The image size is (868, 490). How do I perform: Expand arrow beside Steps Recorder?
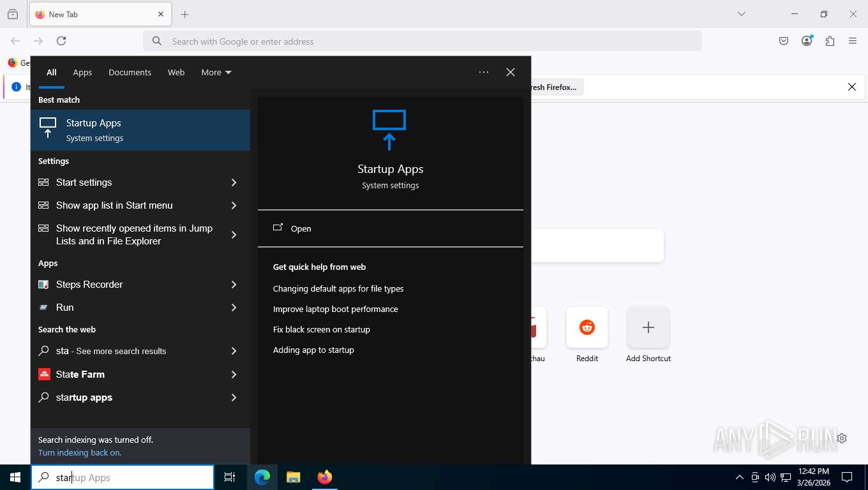(x=234, y=285)
